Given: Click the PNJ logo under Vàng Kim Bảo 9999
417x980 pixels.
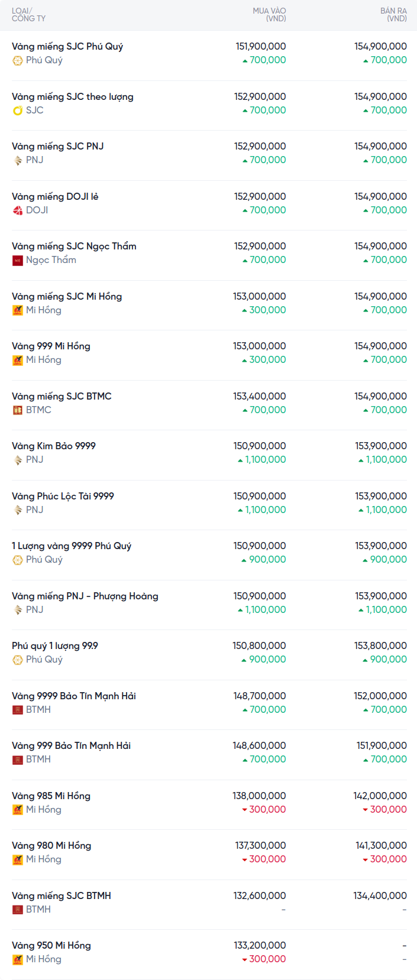Looking at the screenshot, I should coord(18,460).
